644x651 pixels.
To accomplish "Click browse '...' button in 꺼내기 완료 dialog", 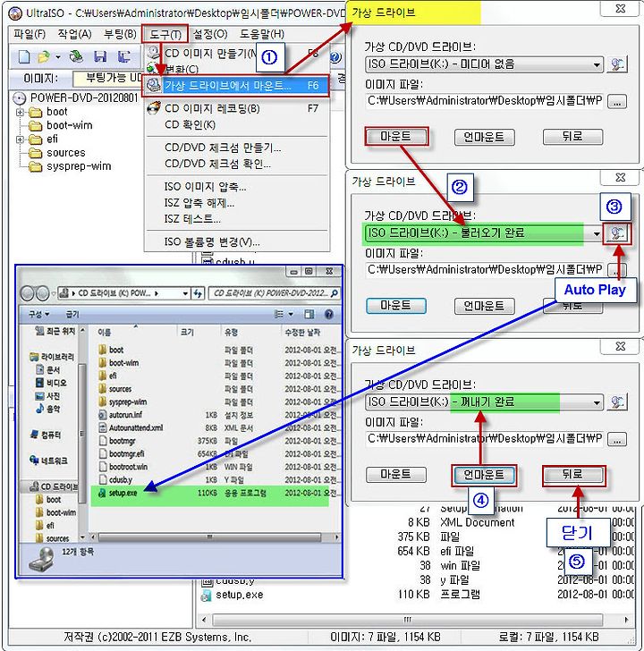I will [617, 440].
